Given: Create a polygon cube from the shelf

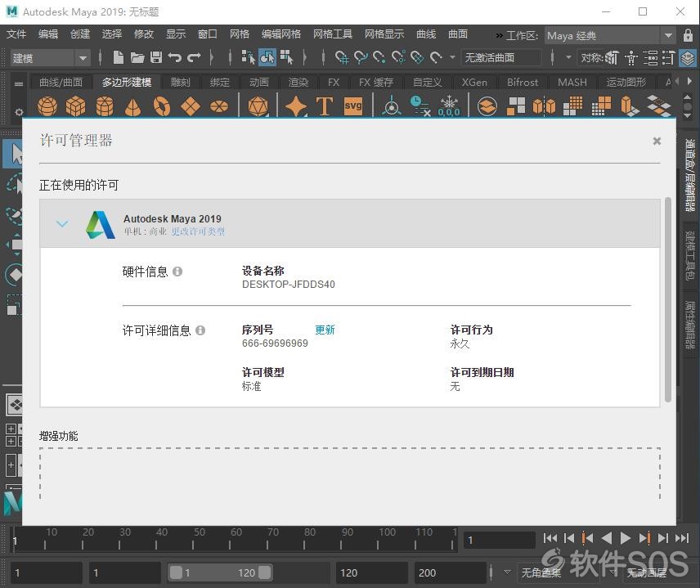Looking at the screenshot, I should [x=76, y=106].
